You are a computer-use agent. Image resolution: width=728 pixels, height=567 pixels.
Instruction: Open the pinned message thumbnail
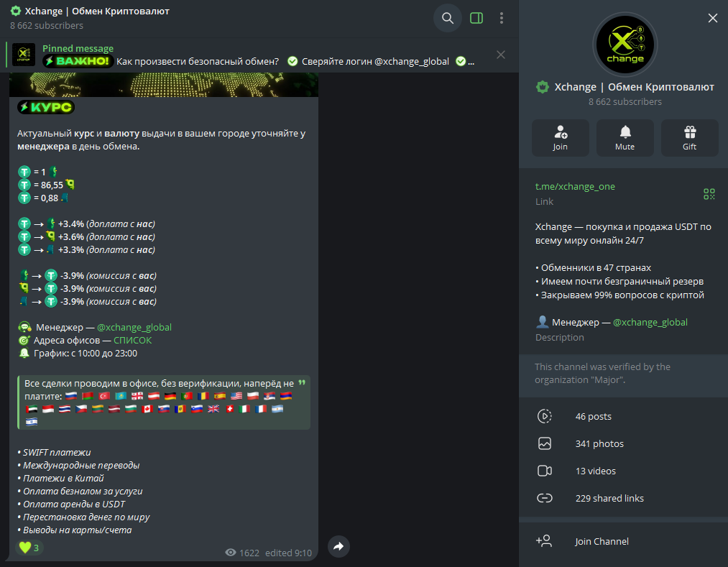[24, 55]
